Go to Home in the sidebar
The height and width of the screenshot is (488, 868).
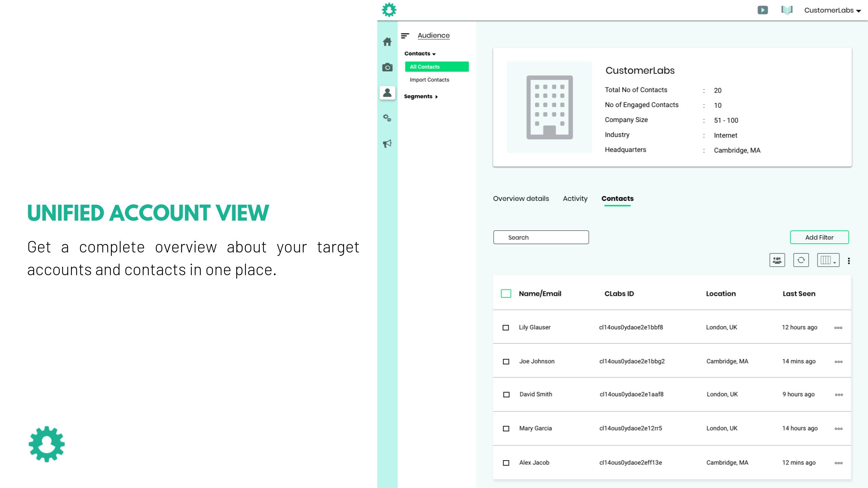387,42
